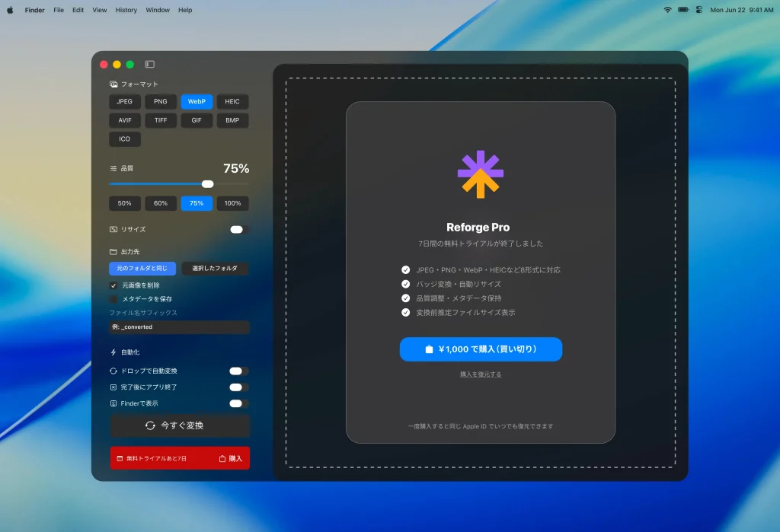This screenshot has height=532, width=780.
Task: Enable the リサイズ toggle switch
Action: coord(239,229)
